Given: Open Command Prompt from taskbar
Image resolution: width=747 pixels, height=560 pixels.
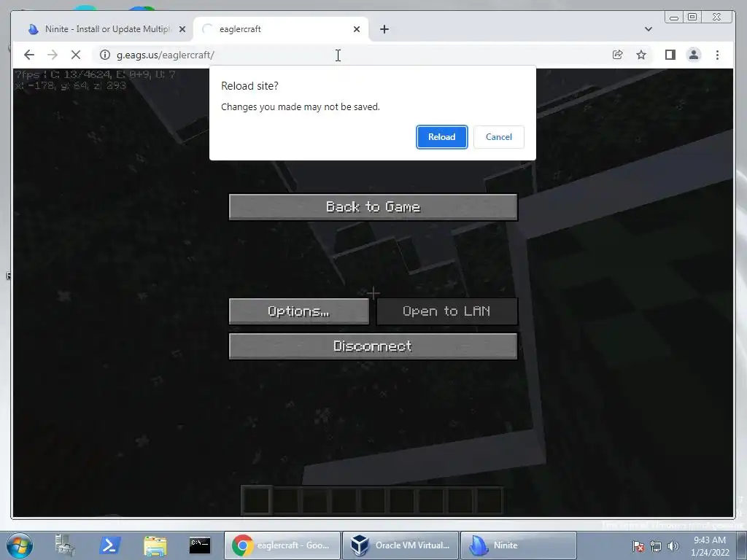Looking at the screenshot, I should (200, 545).
